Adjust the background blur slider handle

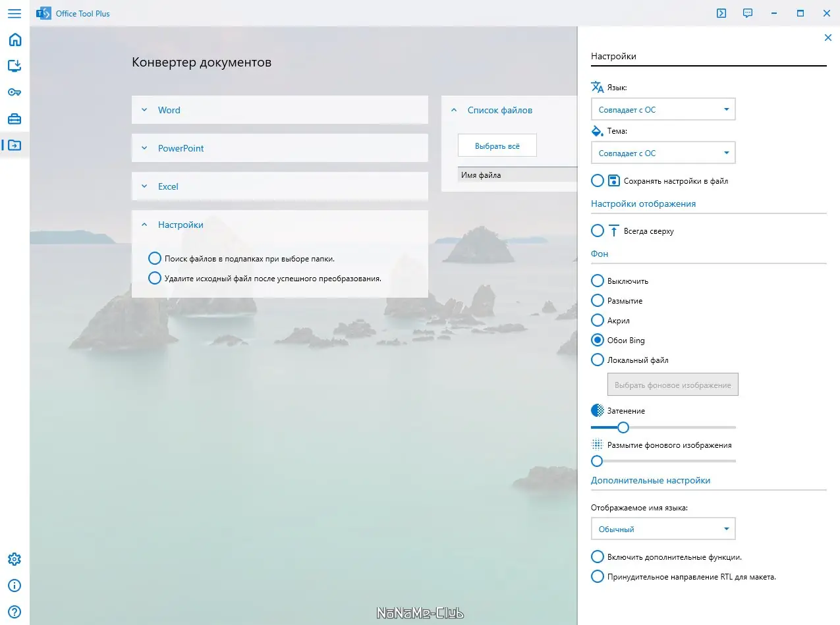pos(597,460)
